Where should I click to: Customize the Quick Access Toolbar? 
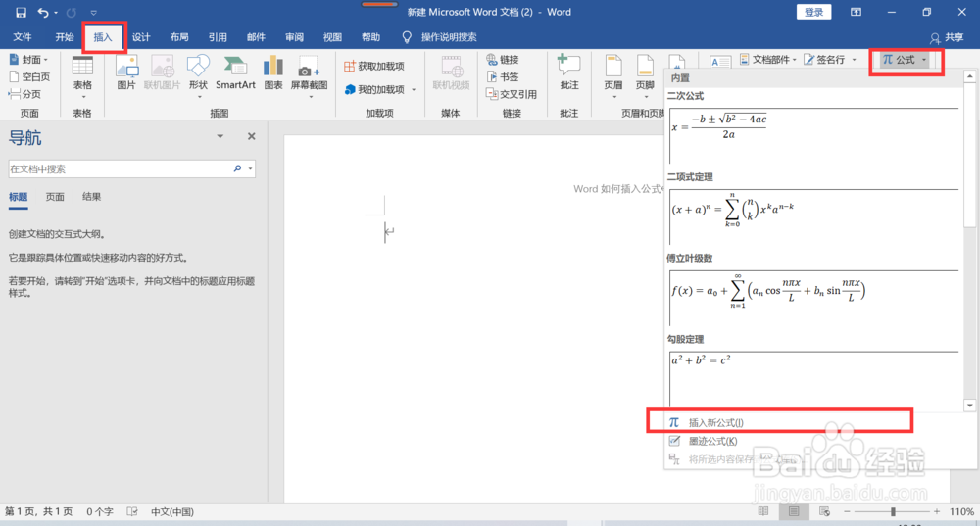click(93, 13)
